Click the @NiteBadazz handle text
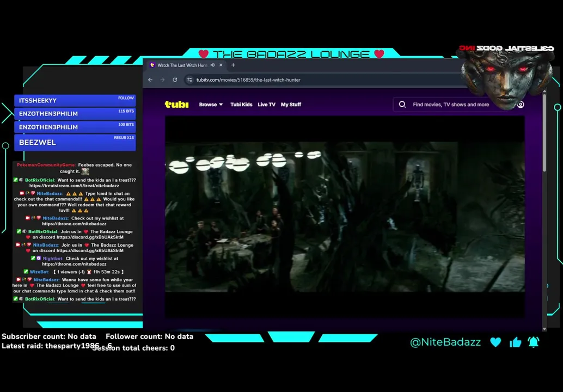 [x=445, y=342]
